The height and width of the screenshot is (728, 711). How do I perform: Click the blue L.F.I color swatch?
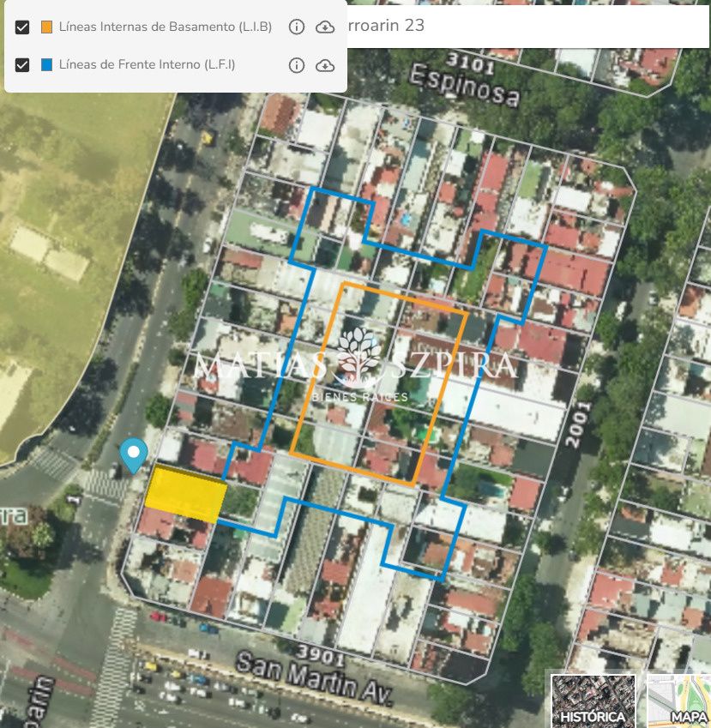(46, 65)
